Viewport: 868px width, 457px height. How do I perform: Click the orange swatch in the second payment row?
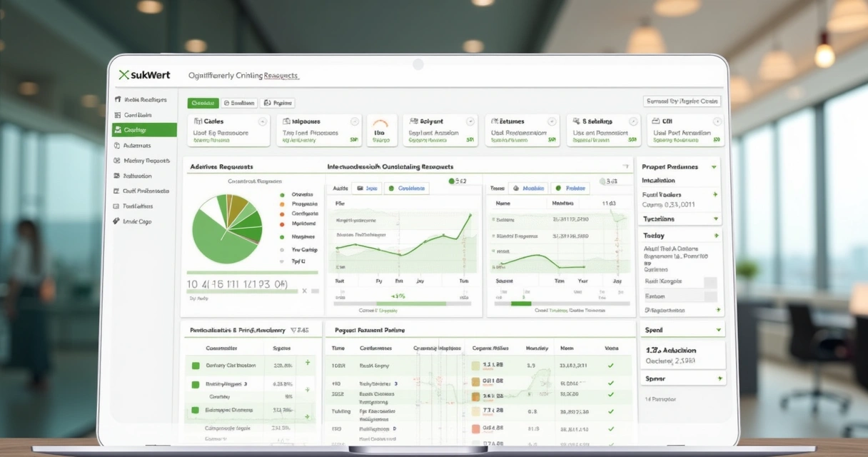[476, 381]
